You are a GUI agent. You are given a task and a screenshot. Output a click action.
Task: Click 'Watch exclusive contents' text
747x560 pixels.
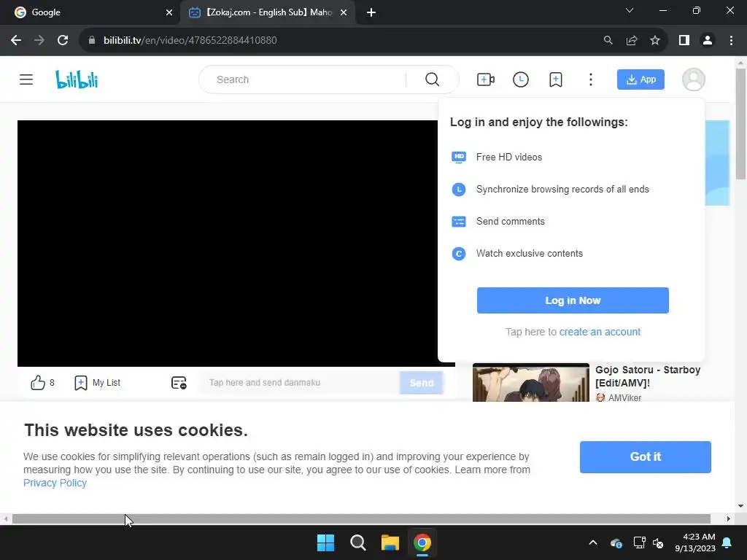coord(530,253)
